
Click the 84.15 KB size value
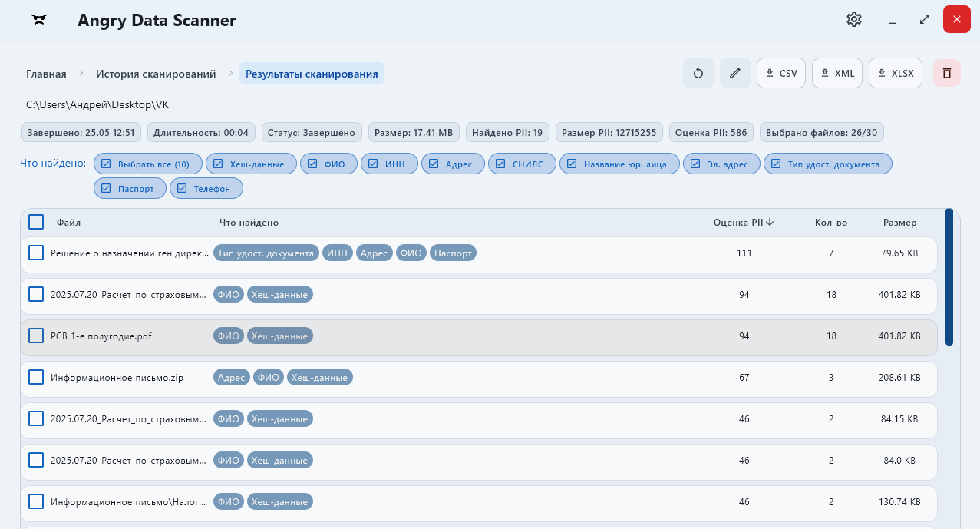click(x=899, y=419)
